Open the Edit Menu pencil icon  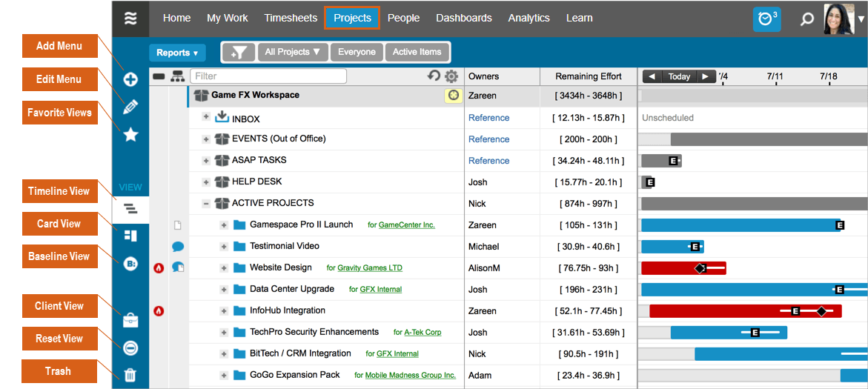tap(130, 107)
